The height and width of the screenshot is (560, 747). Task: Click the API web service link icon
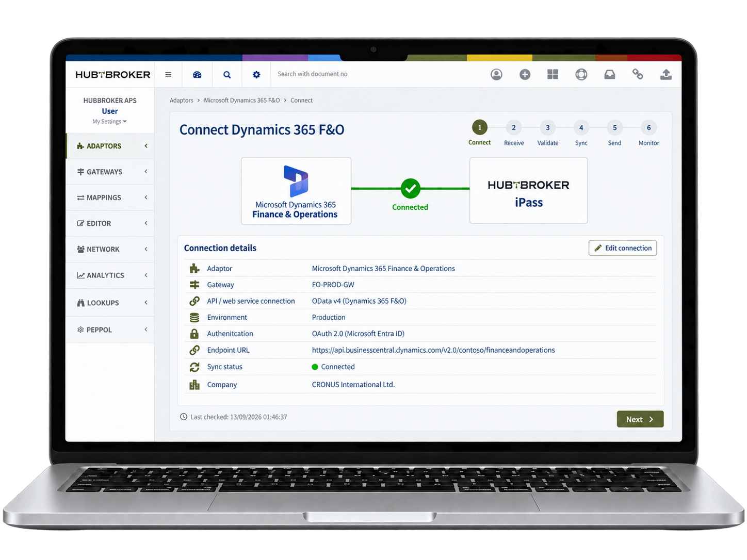(194, 301)
